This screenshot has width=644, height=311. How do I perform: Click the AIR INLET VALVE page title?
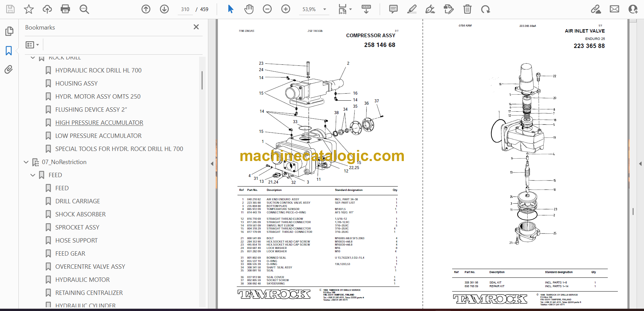pos(585,31)
